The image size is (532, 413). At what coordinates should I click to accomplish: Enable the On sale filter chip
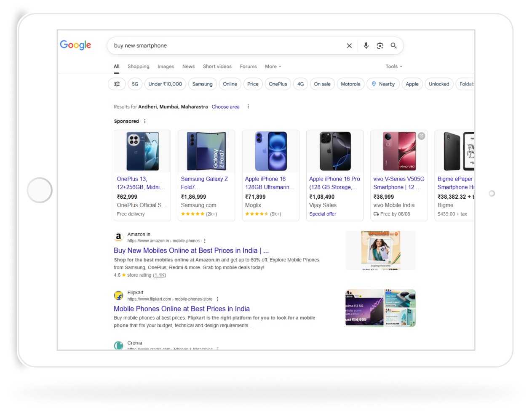[322, 84]
